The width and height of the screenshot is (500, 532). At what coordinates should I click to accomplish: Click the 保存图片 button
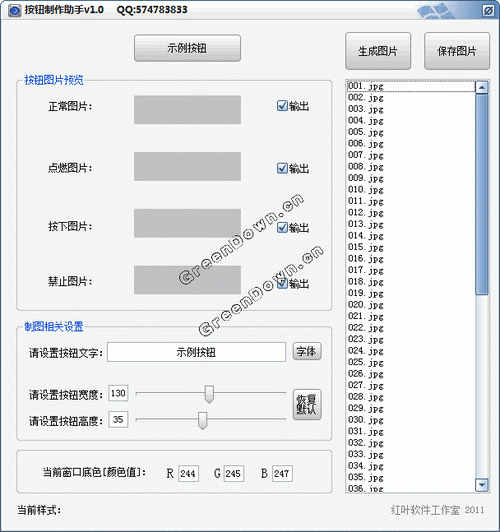coord(457,51)
